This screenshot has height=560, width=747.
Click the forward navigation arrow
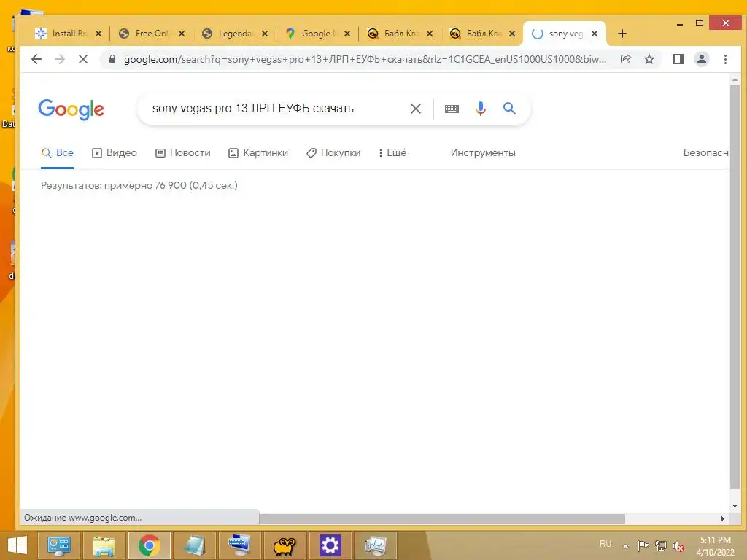(x=60, y=59)
